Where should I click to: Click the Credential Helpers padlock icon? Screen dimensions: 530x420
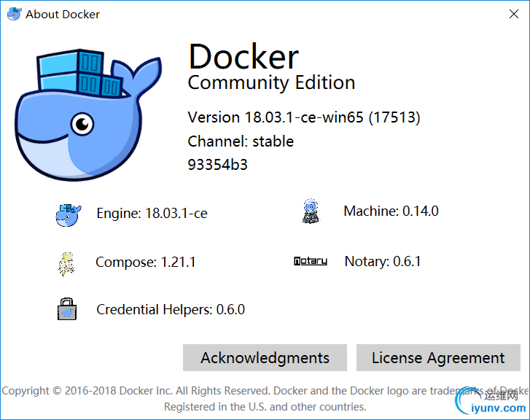tap(67, 308)
